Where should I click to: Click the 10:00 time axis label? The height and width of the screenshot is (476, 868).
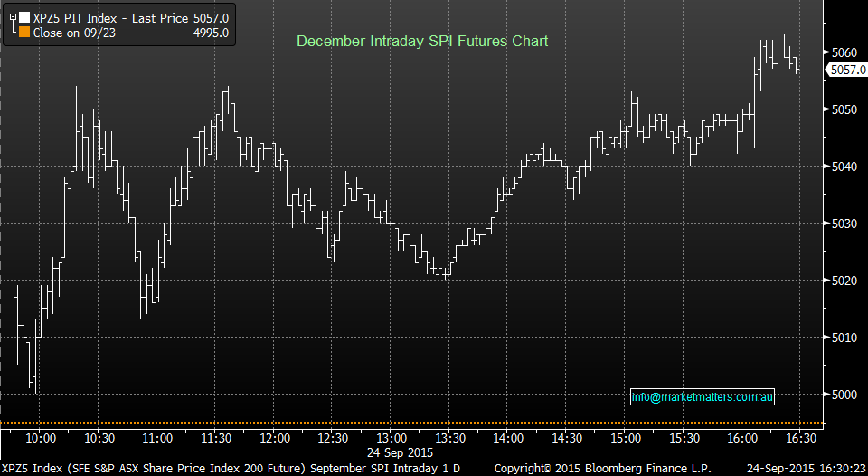coord(41,438)
